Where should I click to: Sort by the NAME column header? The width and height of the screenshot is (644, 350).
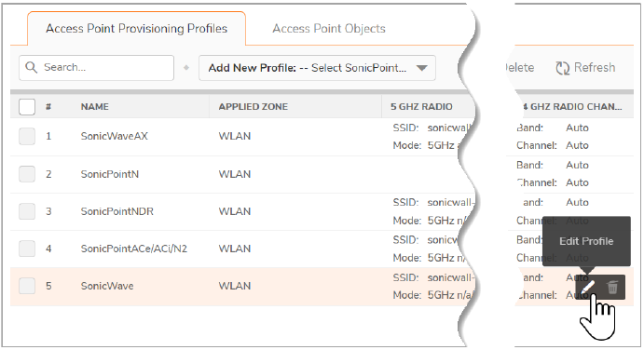(95, 107)
